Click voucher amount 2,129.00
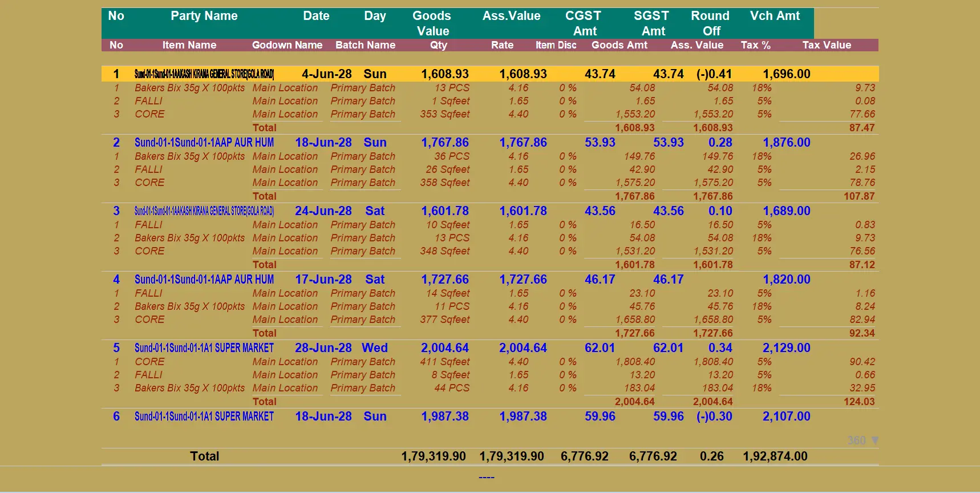The image size is (980, 493). (x=786, y=348)
